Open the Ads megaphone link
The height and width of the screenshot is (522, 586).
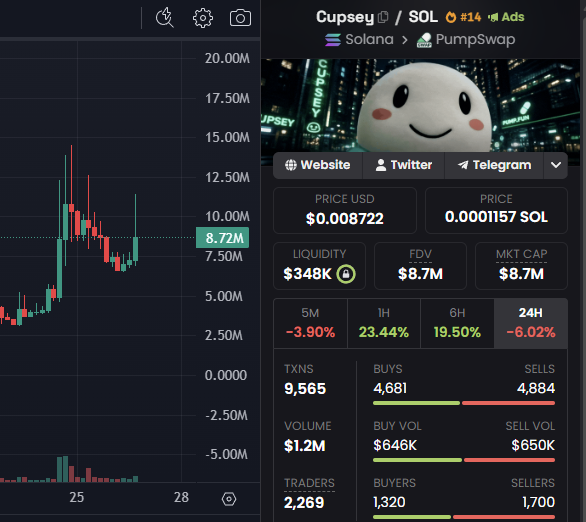(x=506, y=17)
